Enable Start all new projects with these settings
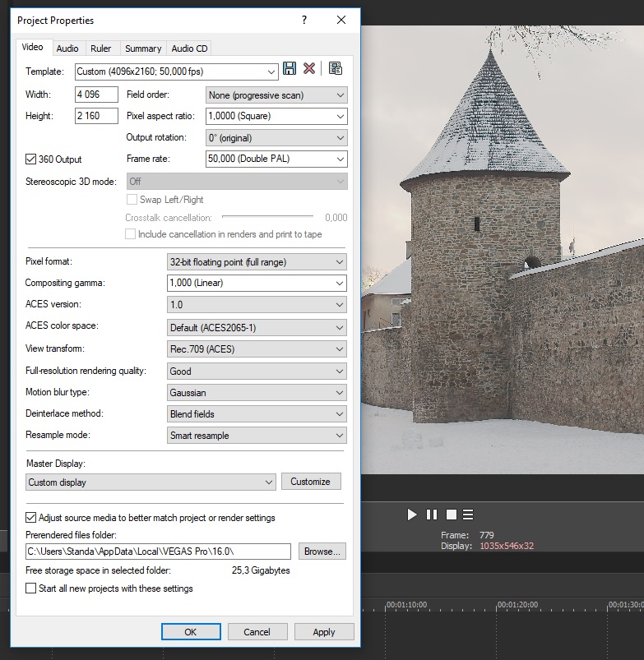This screenshot has height=660, width=644. click(31, 588)
